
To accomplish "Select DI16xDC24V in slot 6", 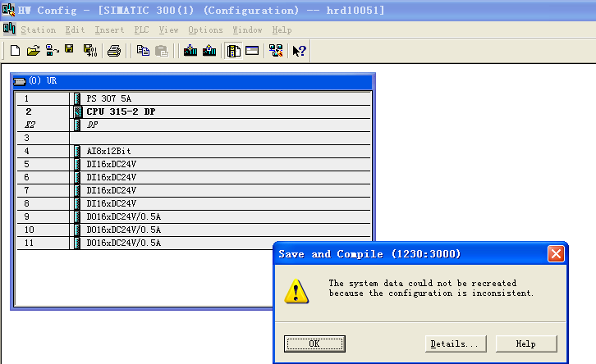I will pyautogui.click(x=194, y=177).
